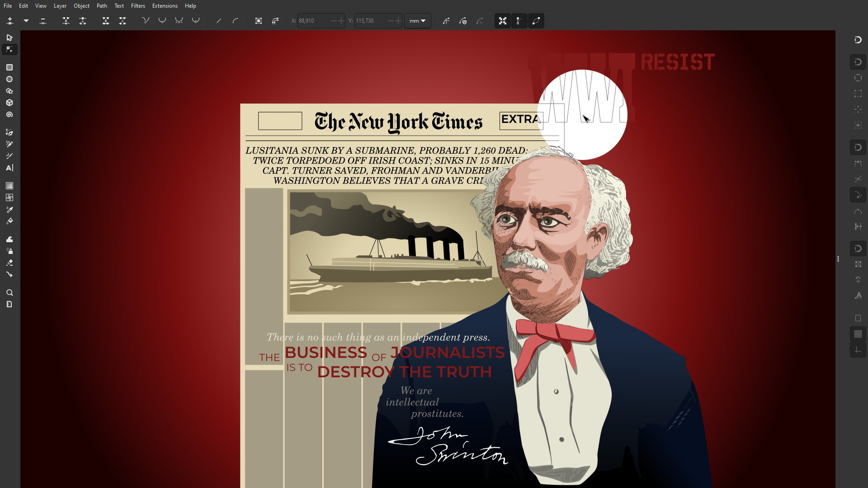The image size is (868, 488).
Task: Make selected segments straight lines
Action: tap(219, 21)
